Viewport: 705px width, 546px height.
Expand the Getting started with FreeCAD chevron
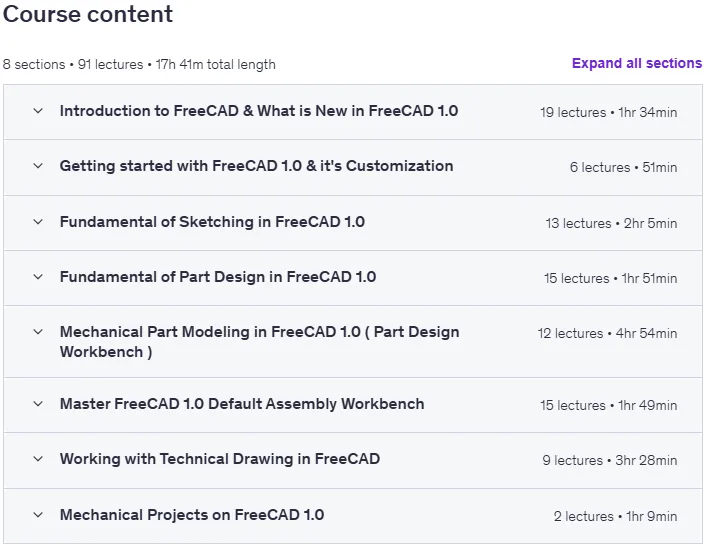[38, 166]
